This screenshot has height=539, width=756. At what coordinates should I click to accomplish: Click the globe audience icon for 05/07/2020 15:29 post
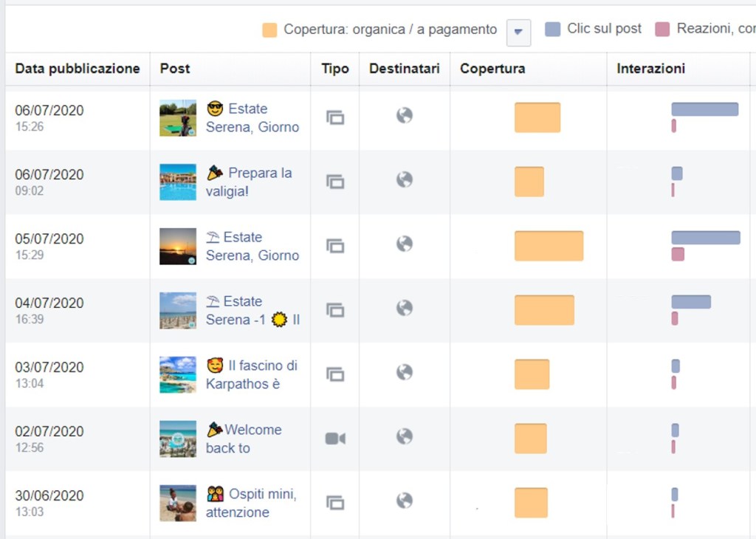click(x=405, y=244)
